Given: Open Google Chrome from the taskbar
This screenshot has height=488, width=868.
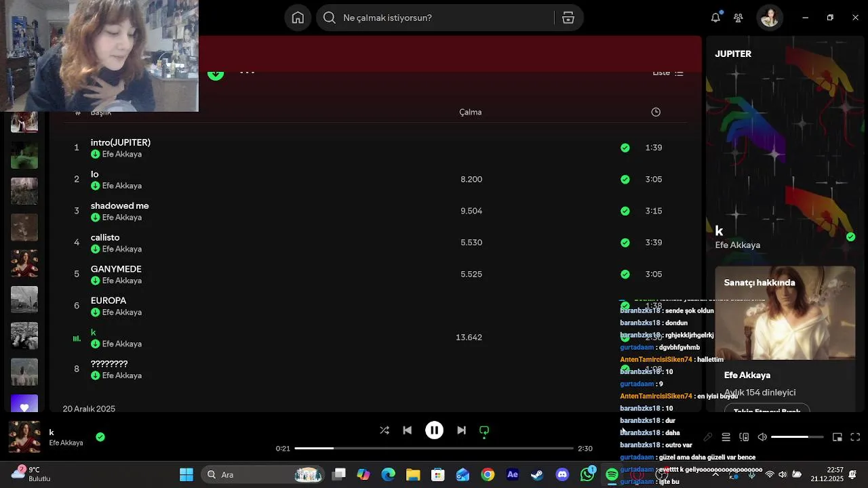Looking at the screenshot, I should click(x=488, y=474).
